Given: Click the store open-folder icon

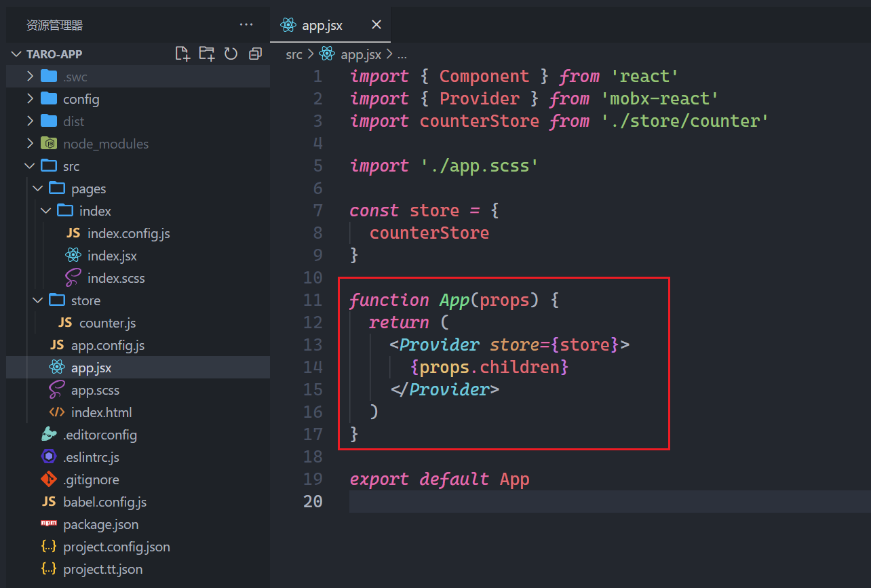Looking at the screenshot, I should (x=57, y=300).
